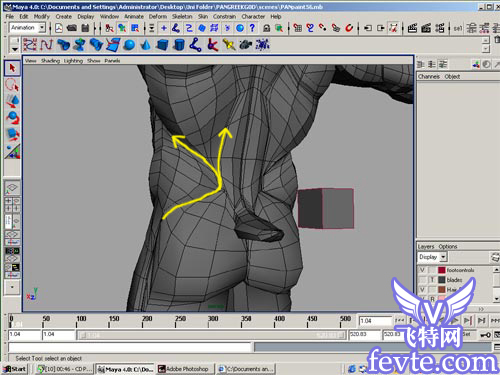Toggle the handles selection mask plus icon

click(164, 28)
